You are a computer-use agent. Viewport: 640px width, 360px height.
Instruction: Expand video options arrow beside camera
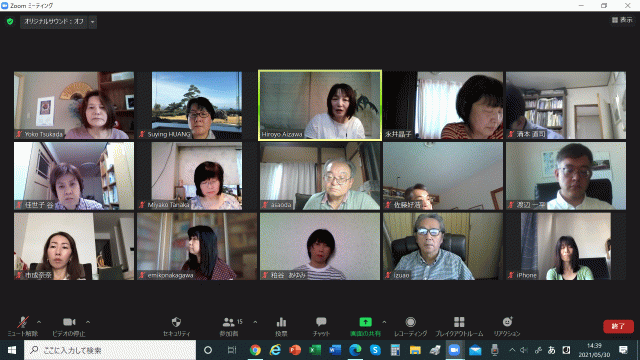(88, 322)
